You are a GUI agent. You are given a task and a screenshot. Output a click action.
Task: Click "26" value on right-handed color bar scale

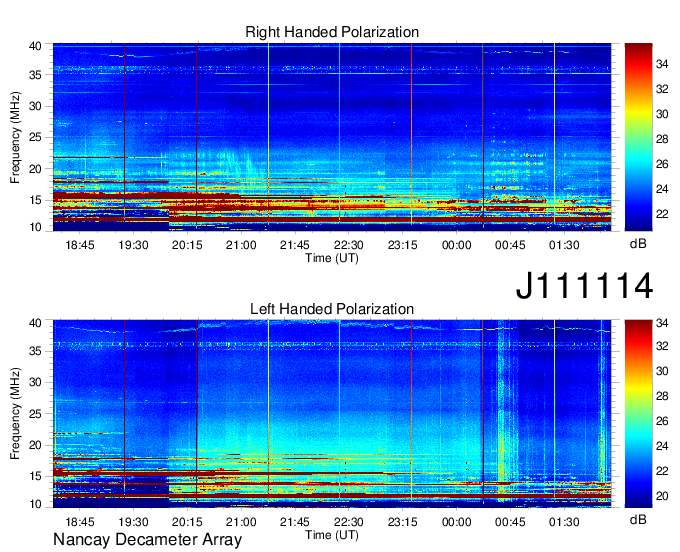[x=662, y=164]
